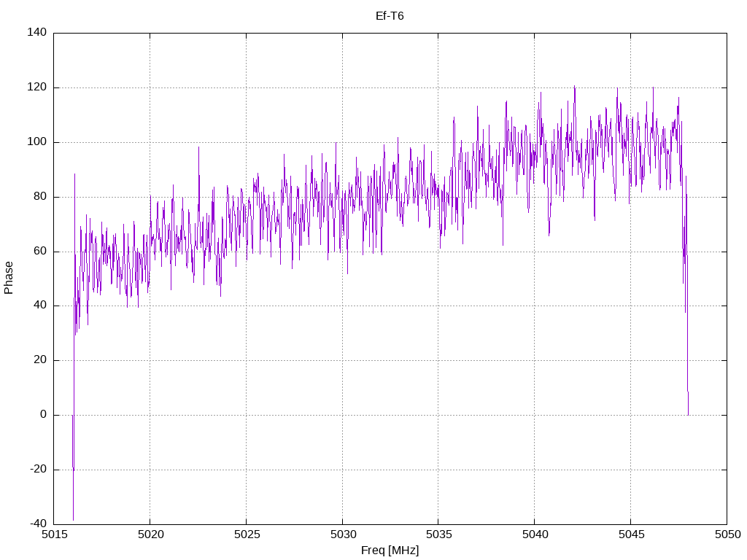Pick the 5030 x-axis tick label
Image resolution: width=747 pixels, height=560 pixels.
point(342,534)
